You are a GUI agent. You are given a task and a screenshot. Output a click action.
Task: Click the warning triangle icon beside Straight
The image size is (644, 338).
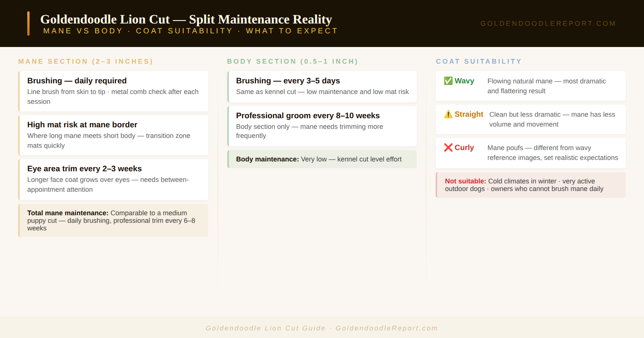click(x=448, y=114)
